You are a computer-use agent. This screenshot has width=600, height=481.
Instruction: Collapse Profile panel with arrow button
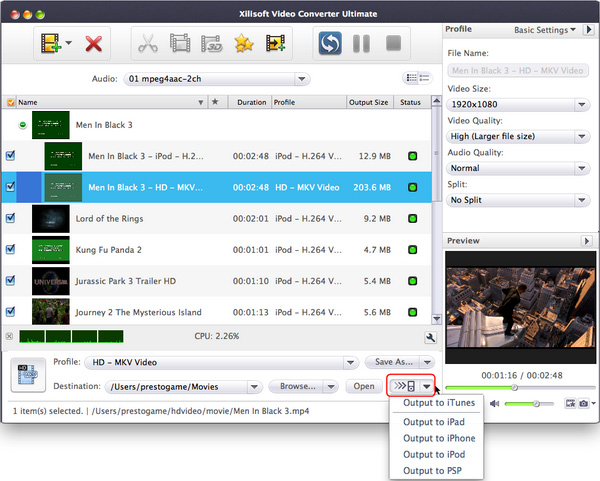click(x=589, y=29)
